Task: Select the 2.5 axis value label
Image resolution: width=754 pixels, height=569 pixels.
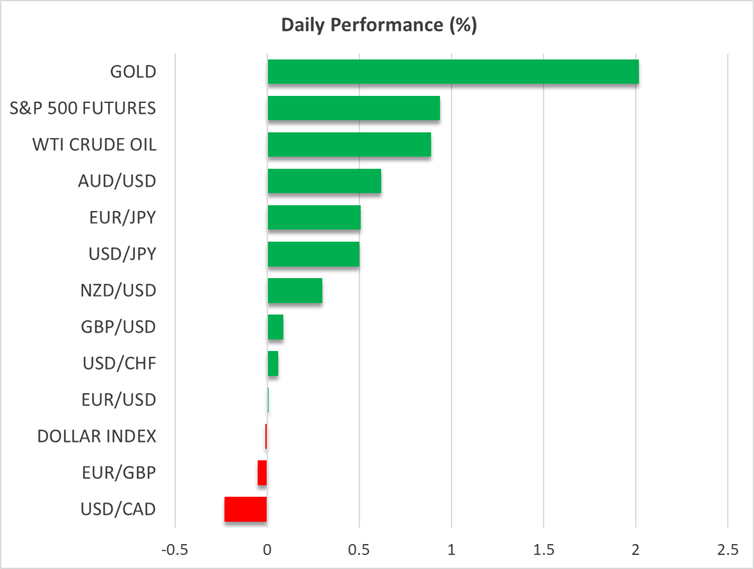Action: 727,550
